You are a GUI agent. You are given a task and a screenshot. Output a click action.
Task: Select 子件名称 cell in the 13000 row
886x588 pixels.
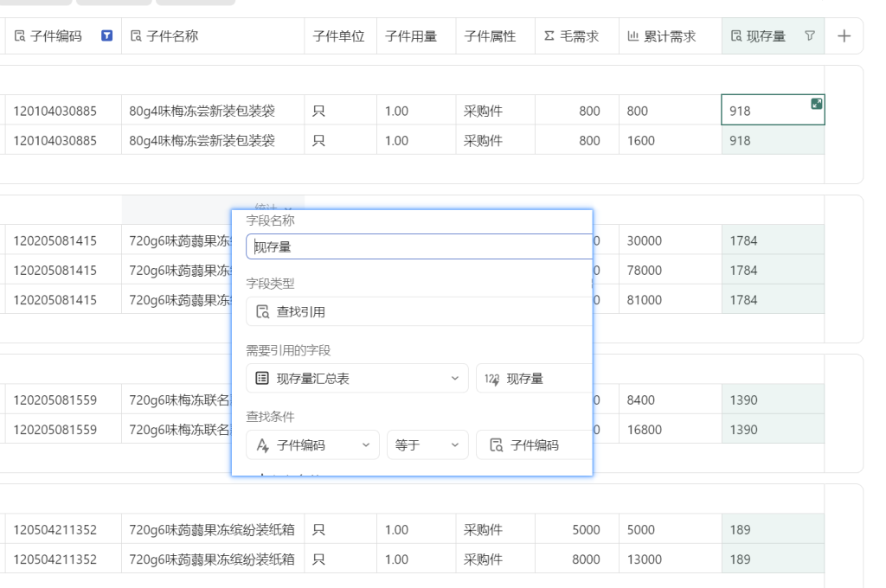click(213, 559)
